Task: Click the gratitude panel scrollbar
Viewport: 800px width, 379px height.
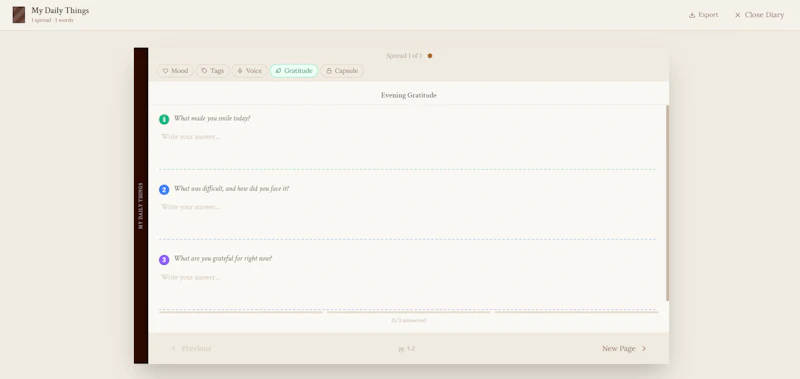Action: tap(667, 203)
